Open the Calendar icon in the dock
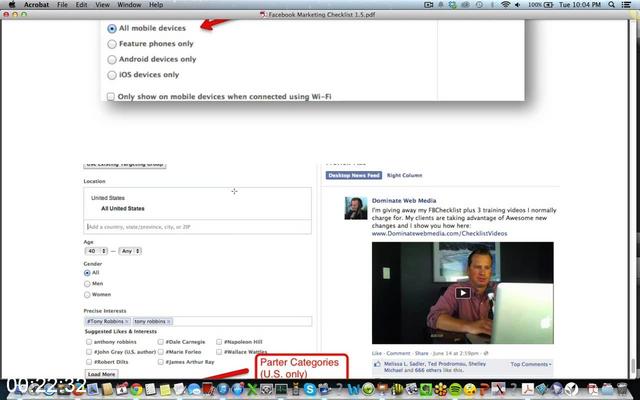 tap(122, 389)
